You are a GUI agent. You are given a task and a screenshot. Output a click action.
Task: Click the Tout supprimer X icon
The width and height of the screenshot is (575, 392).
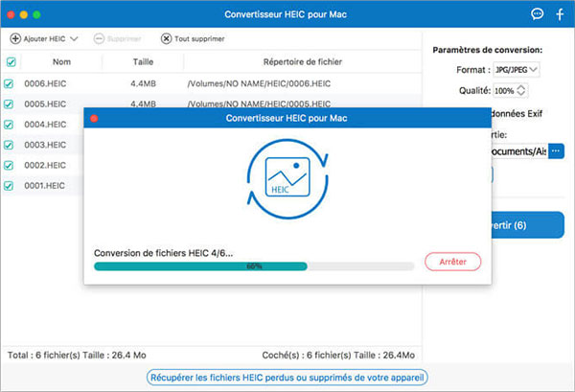coord(166,38)
